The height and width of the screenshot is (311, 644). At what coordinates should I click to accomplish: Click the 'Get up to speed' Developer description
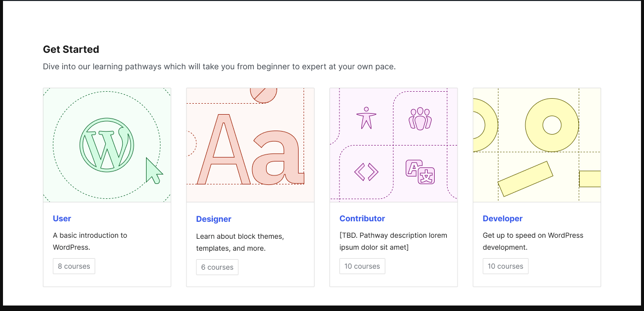pyautogui.click(x=533, y=241)
